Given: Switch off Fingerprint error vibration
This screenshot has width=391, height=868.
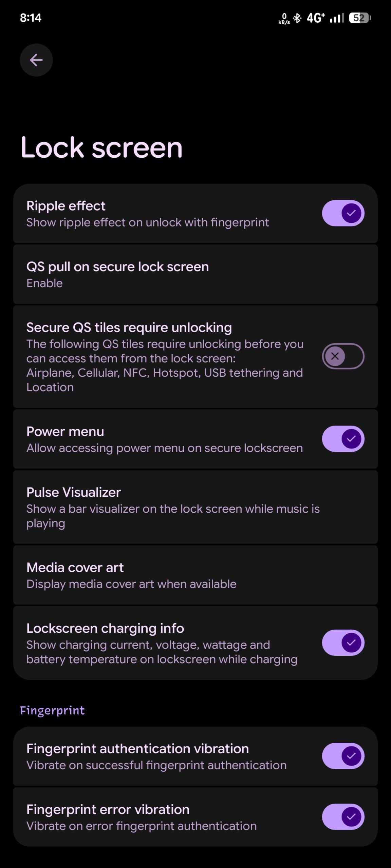Looking at the screenshot, I should pos(343,816).
